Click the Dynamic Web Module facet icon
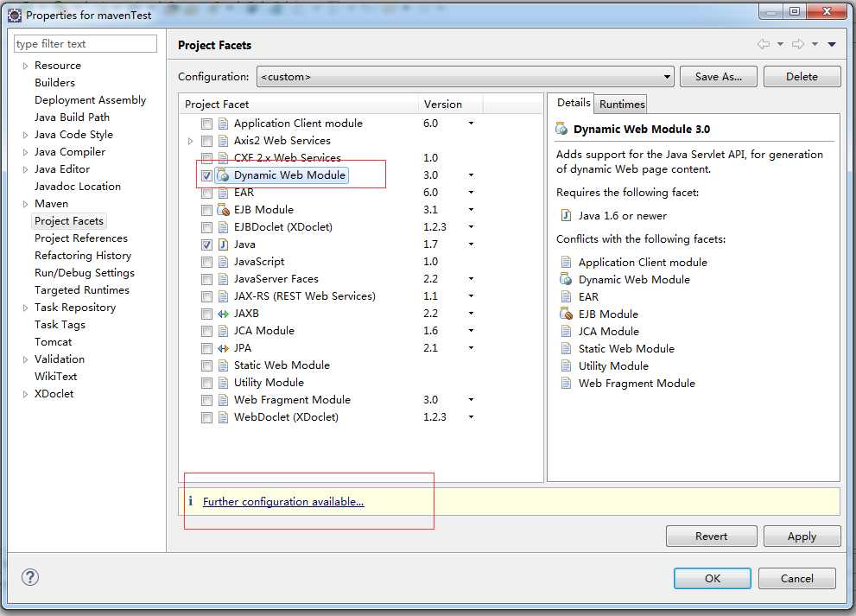The height and width of the screenshot is (616, 856). coord(223,175)
